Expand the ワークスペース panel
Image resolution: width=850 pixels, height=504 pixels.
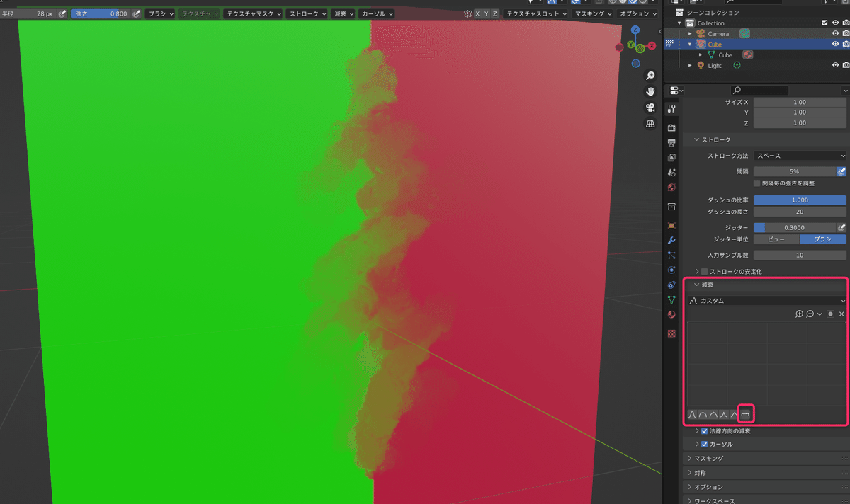pos(765,500)
